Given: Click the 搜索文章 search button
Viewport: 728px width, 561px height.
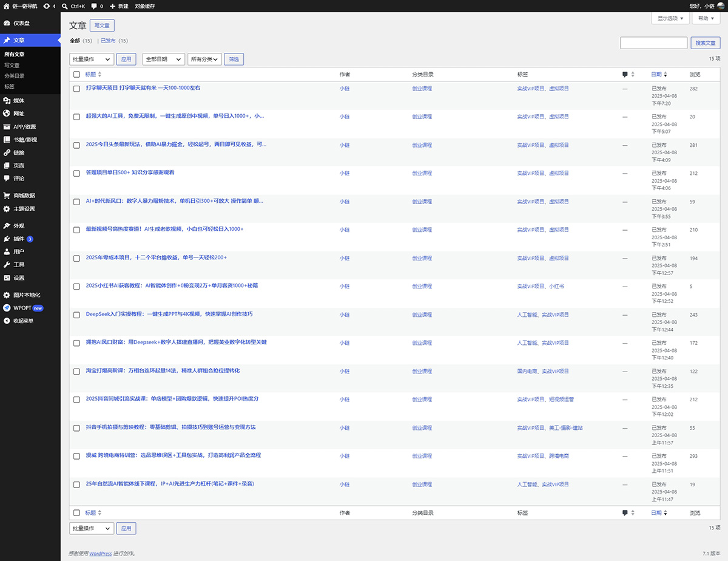Looking at the screenshot, I should tap(706, 42).
